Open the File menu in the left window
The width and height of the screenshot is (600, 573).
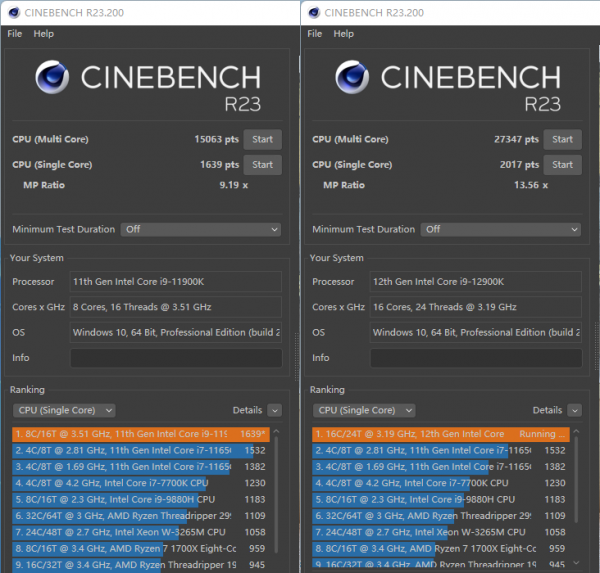[15, 33]
